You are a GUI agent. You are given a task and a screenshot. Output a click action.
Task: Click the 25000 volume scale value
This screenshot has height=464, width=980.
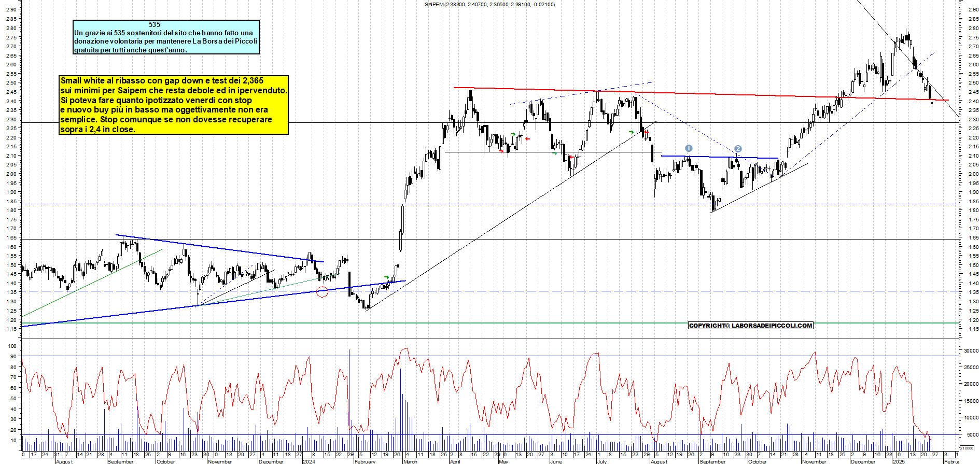971,368
